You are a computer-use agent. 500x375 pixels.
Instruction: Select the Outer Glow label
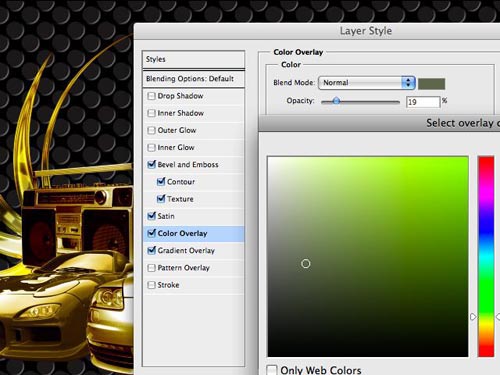[177, 130]
